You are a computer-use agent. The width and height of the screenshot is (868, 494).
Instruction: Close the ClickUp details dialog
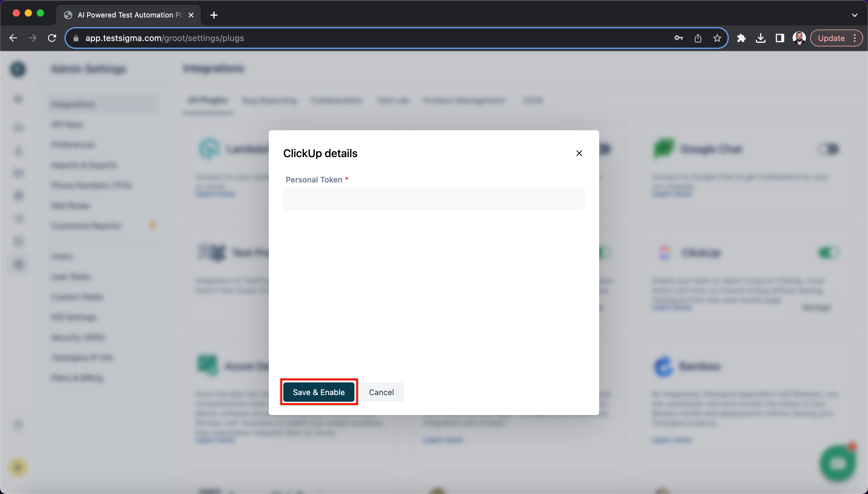pos(579,153)
